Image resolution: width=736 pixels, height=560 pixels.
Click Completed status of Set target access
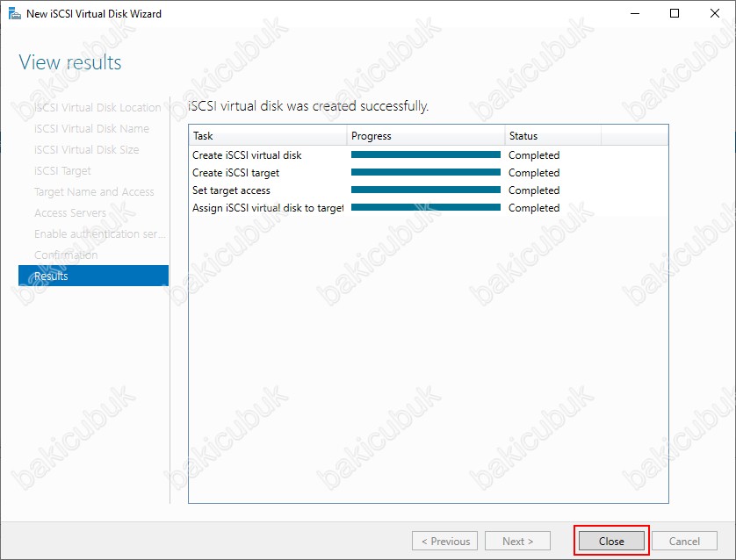click(534, 190)
